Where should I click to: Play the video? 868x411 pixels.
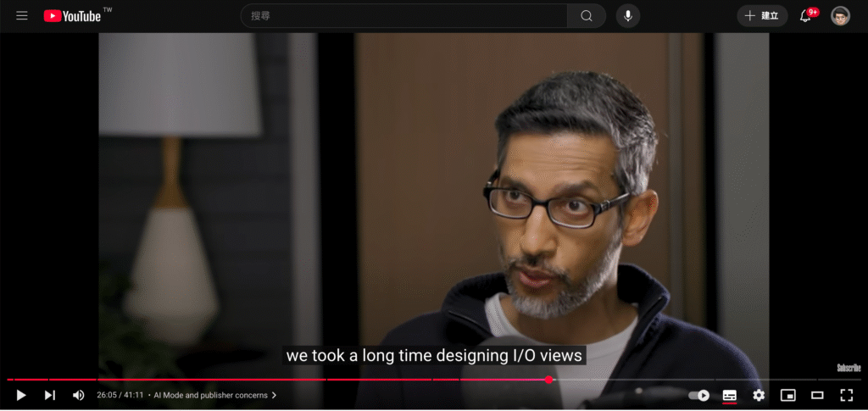21,395
